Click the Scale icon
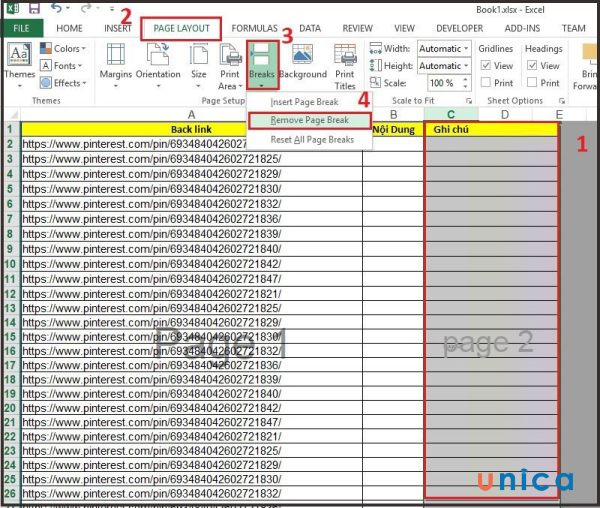The width and height of the screenshot is (600, 508). coord(375,83)
